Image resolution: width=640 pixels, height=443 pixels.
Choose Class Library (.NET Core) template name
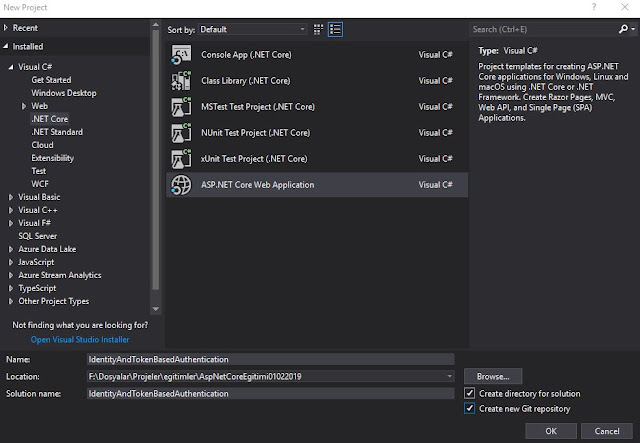coord(246,81)
